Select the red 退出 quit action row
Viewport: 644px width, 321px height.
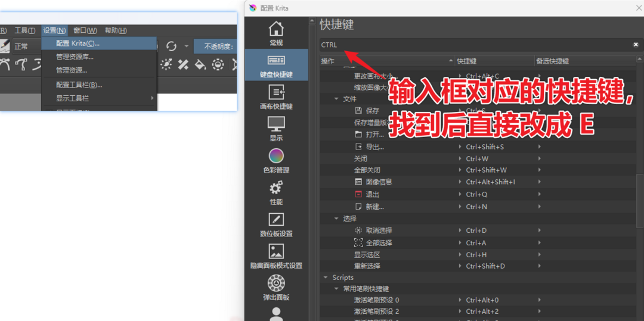click(x=478, y=194)
